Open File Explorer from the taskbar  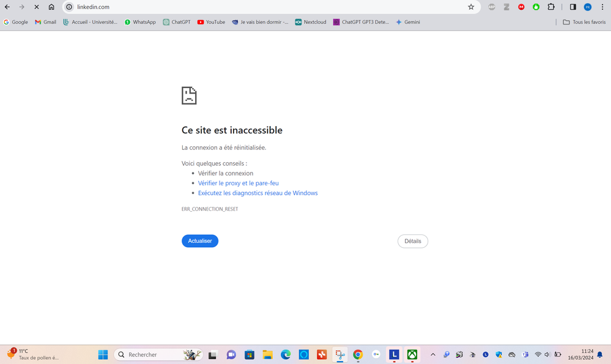(x=267, y=355)
